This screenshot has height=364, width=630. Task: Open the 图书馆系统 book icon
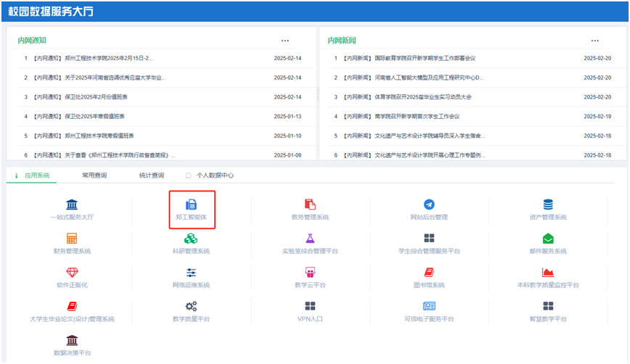coord(429,273)
